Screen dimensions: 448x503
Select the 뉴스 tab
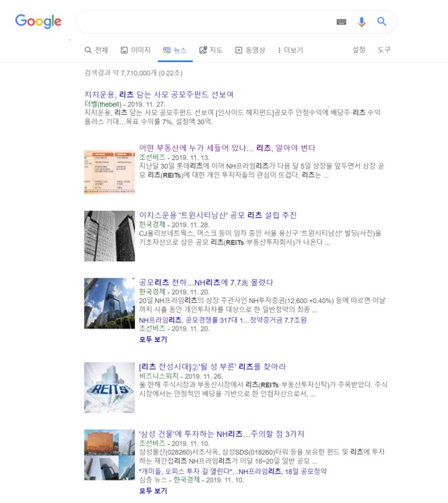click(x=175, y=50)
